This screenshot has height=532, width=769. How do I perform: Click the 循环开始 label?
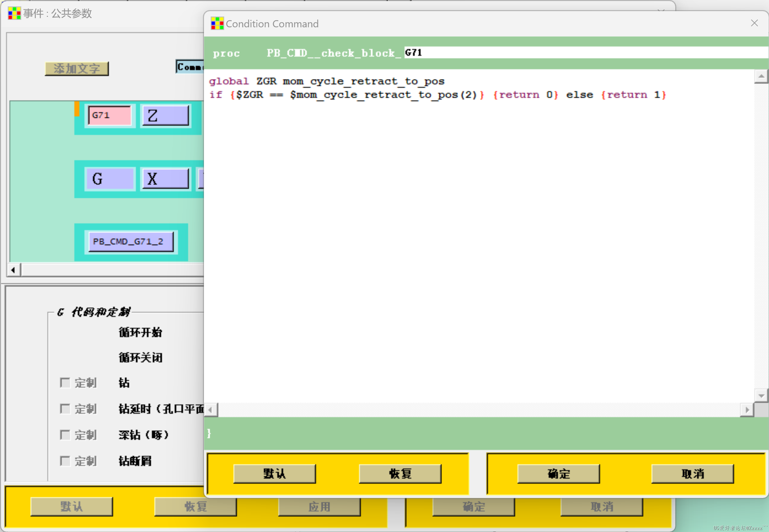tap(140, 333)
